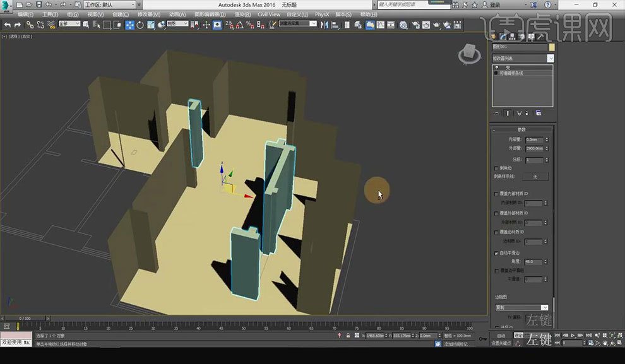625x364 pixels.
Task: Click the 自动 auto key button
Action: coord(501,336)
